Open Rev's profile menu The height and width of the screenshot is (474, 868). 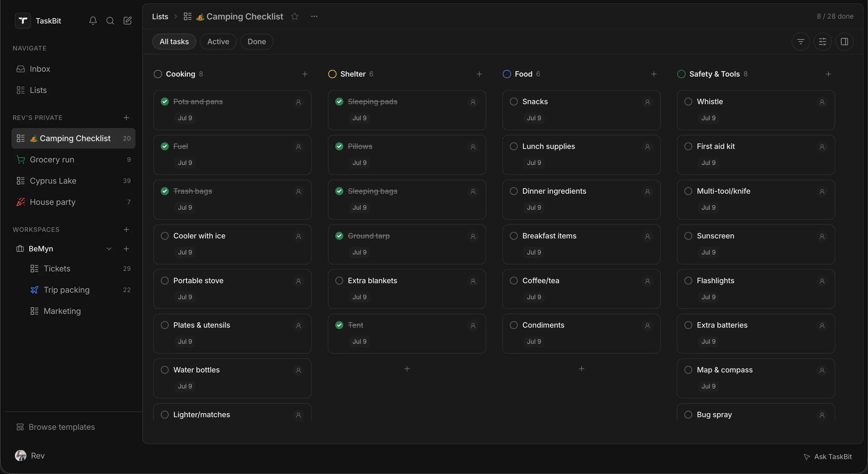pyautogui.click(x=30, y=455)
